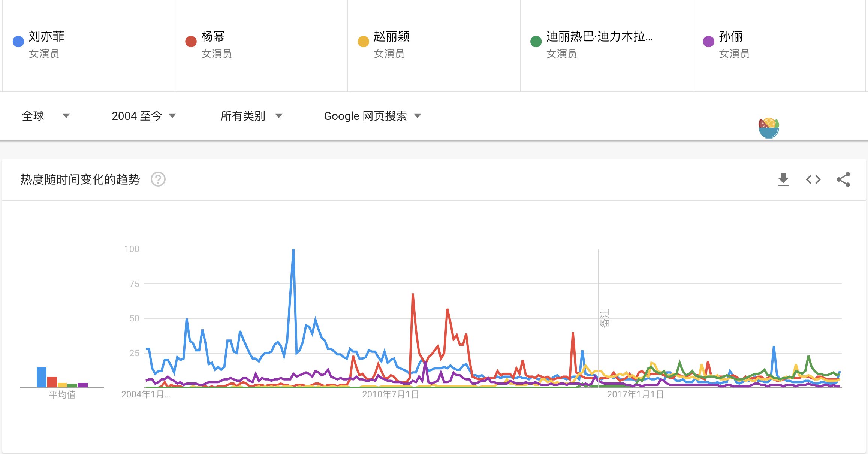Click the Google Trends fruit bowl logo icon

[x=768, y=127]
